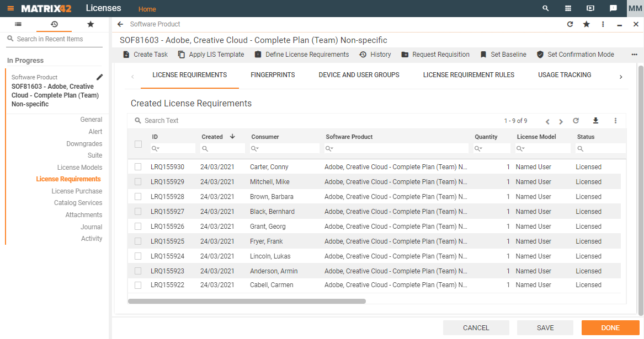
Task: Select row LRQ155929 checkbox
Action: point(138,182)
